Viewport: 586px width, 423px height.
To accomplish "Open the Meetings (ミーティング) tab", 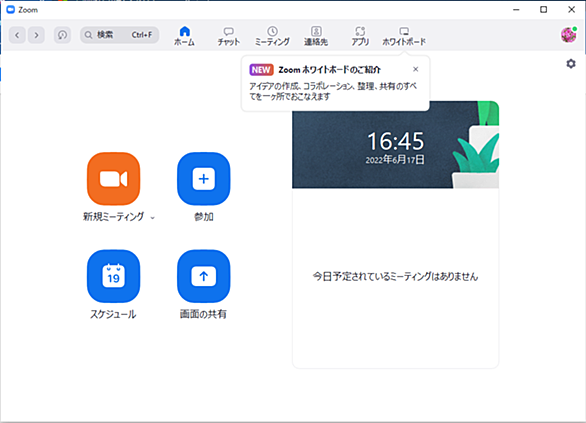I will tap(272, 36).
